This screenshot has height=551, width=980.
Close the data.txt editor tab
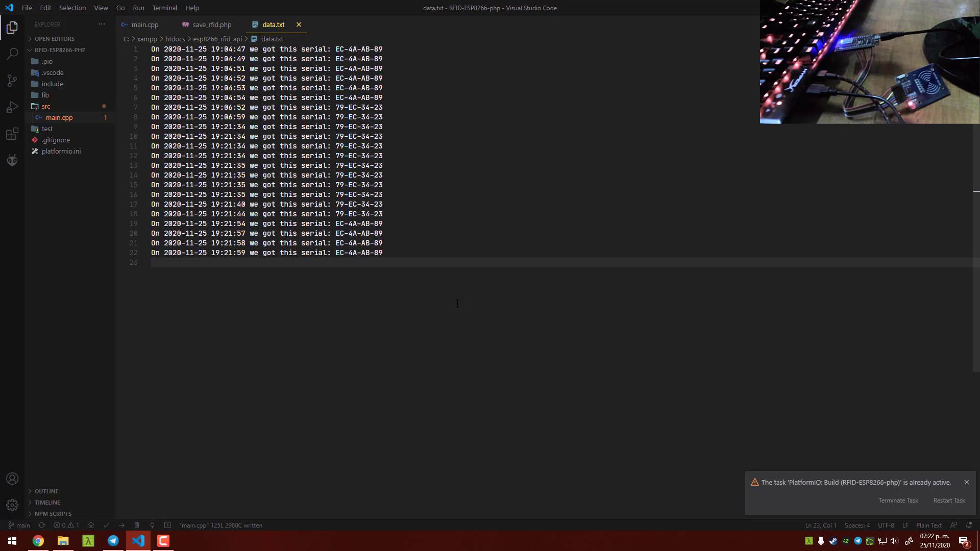click(x=299, y=24)
